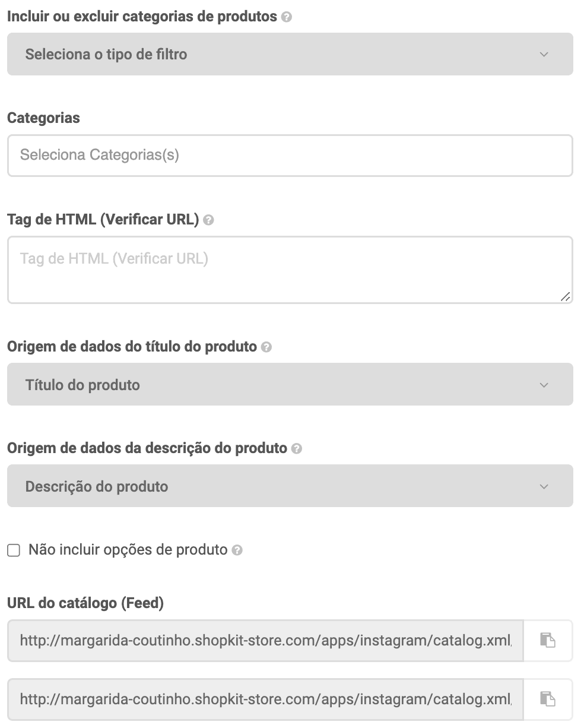Click the resize handle of HTML tag textarea
584x728 pixels.
point(566,296)
